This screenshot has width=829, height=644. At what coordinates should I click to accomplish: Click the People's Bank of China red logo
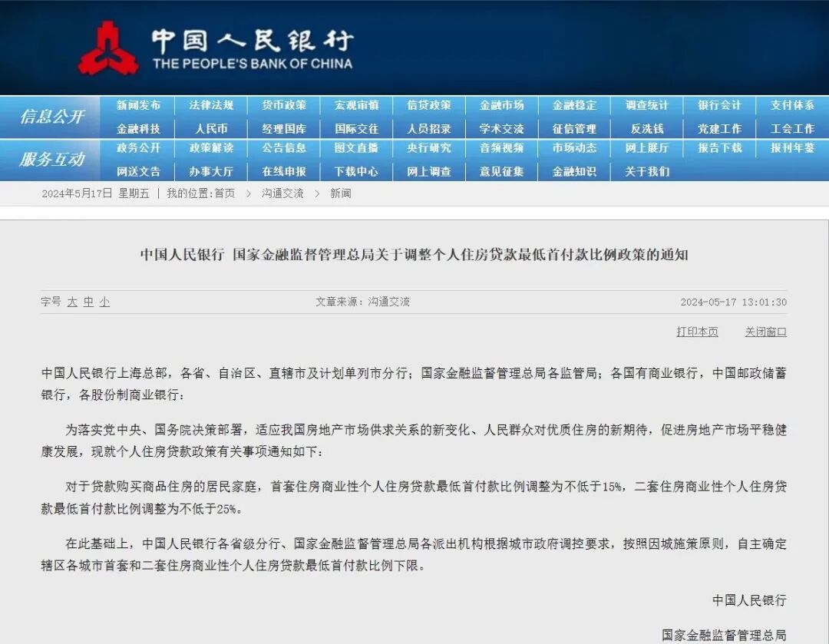point(108,48)
